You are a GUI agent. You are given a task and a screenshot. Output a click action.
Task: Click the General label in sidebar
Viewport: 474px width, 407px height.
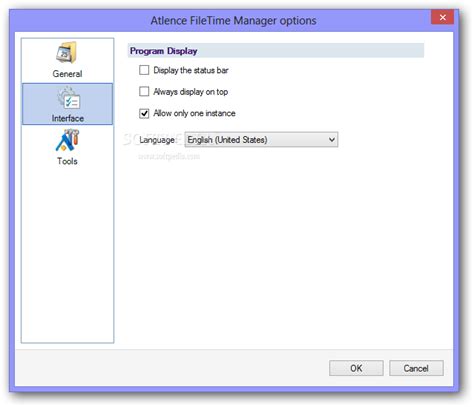coord(67,74)
